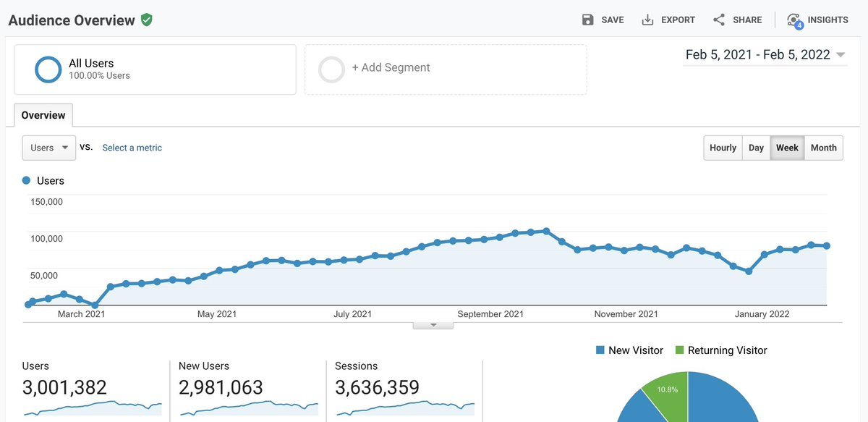Image resolution: width=868 pixels, height=422 pixels.
Task: Click the expander arrow below the chart
Action: (x=433, y=325)
